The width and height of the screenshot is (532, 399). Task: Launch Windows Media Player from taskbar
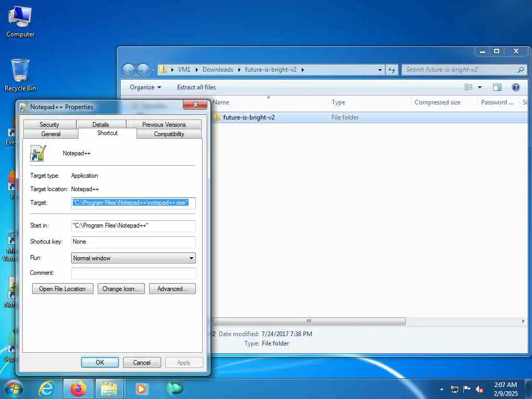tap(141, 389)
